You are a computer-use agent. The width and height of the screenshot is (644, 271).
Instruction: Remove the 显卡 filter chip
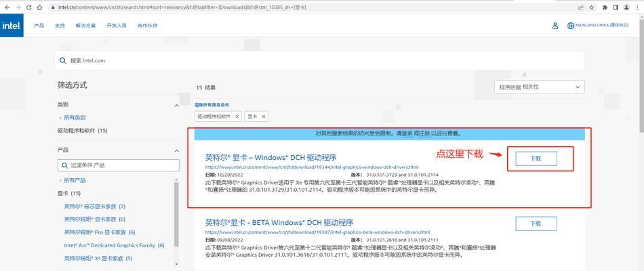[263, 117]
